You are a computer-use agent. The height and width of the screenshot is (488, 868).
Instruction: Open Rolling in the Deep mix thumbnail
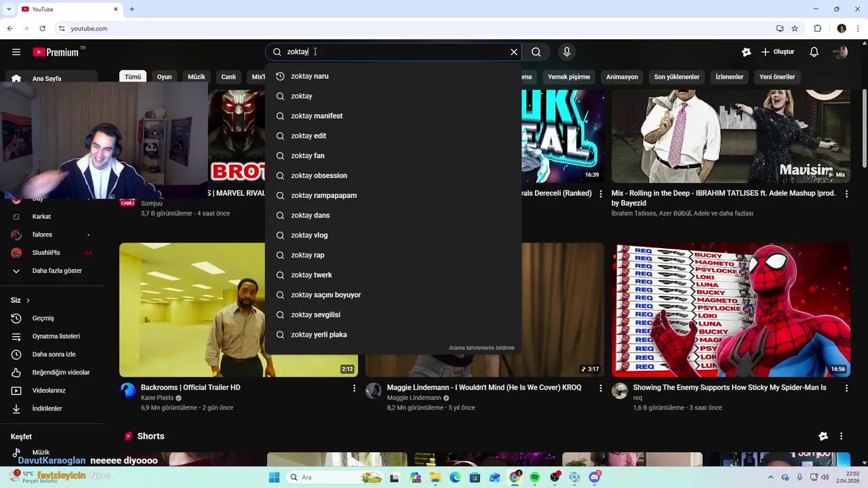click(731, 136)
